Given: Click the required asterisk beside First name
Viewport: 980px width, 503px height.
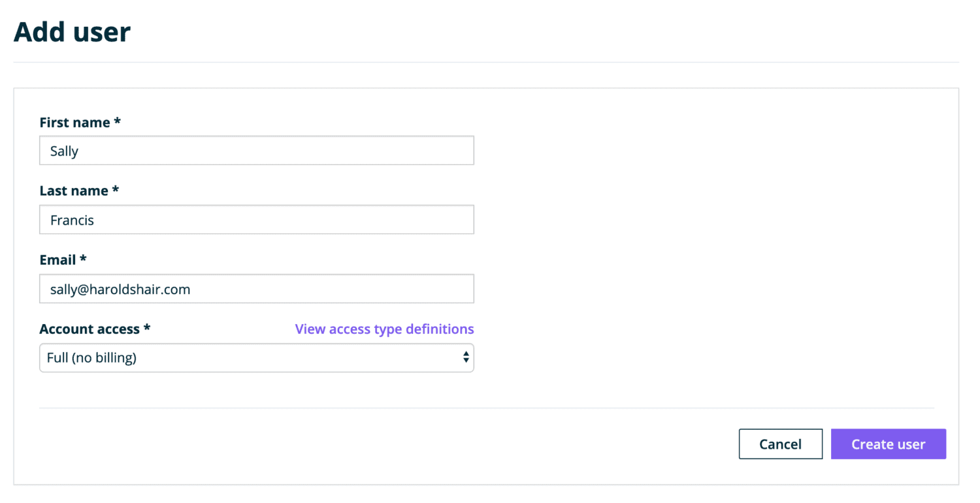Looking at the screenshot, I should 118,122.
